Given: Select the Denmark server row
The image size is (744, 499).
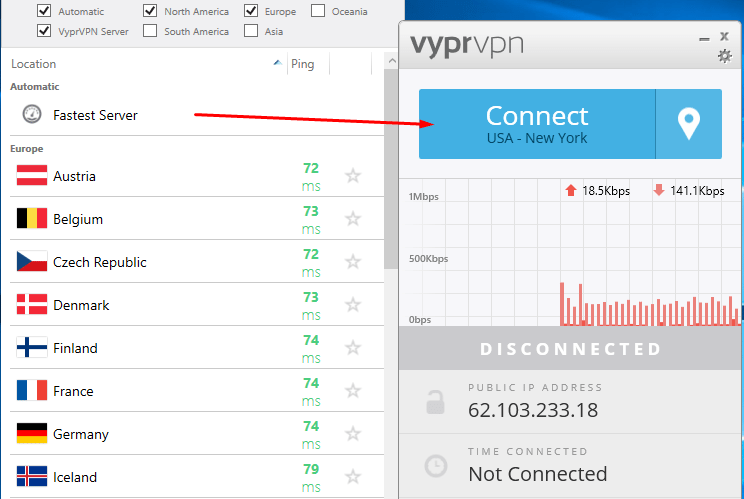Looking at the screenshot, I should 196,305.
